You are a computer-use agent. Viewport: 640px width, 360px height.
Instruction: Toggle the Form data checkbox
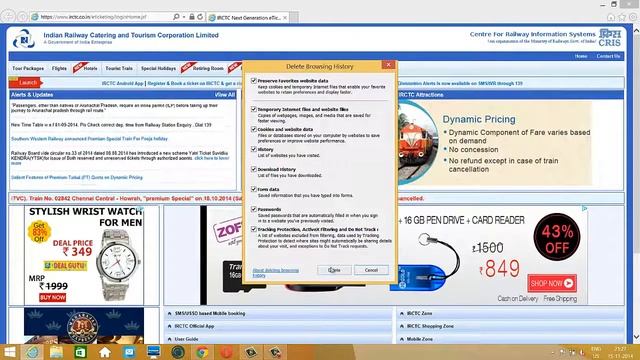254,189
